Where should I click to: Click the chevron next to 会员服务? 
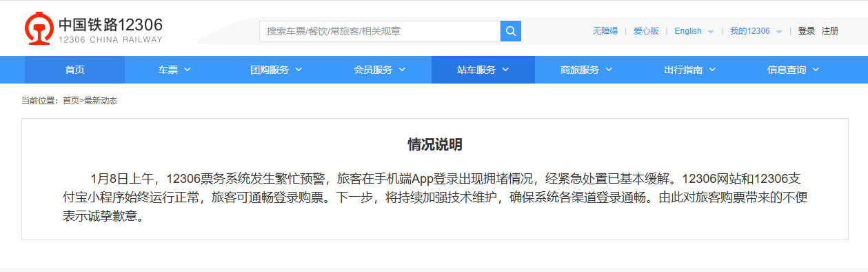tap(402, 70)
